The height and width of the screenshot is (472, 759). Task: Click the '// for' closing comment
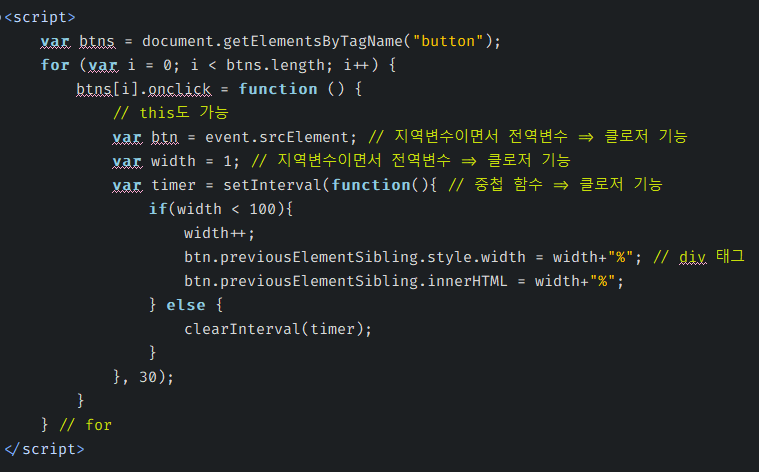[x=86, y=425]
